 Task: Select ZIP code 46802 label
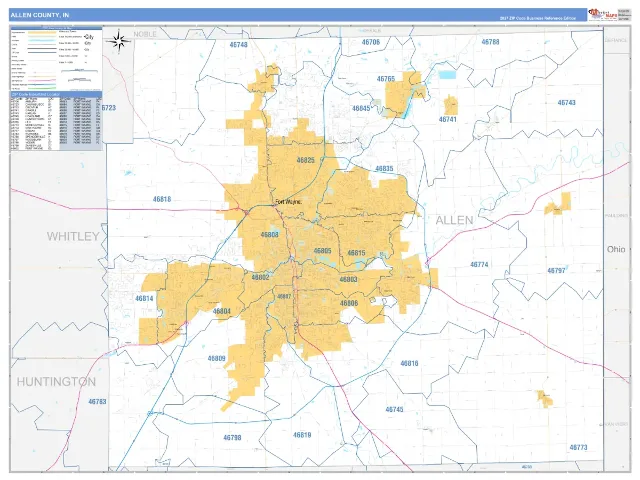click(x=260, y=278)
